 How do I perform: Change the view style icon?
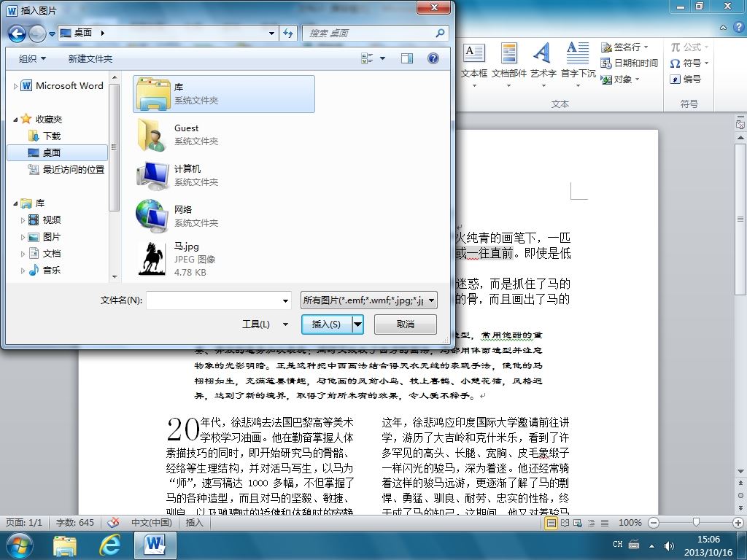pyautogui.click(x=367, y=58)
